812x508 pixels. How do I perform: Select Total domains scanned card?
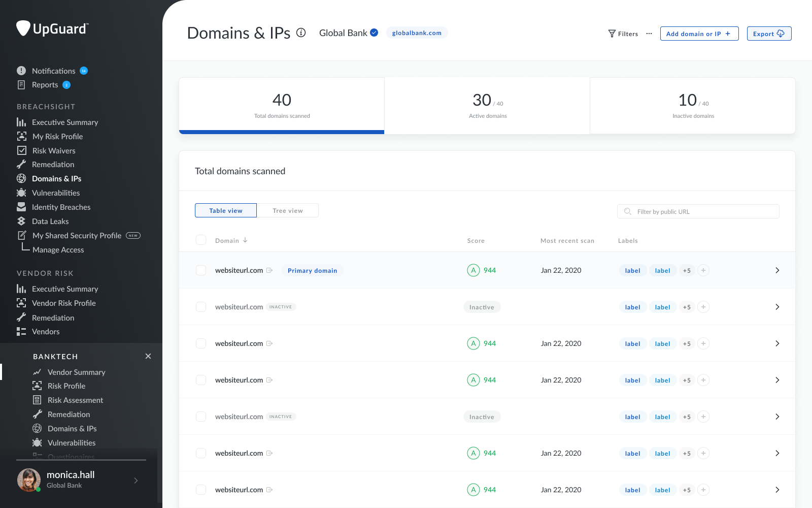pos(282,106)
